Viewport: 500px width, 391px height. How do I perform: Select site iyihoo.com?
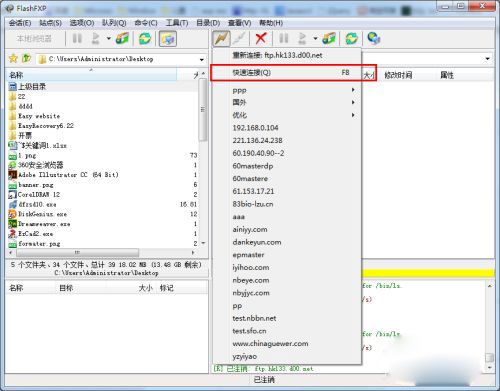tap(287, 267)
